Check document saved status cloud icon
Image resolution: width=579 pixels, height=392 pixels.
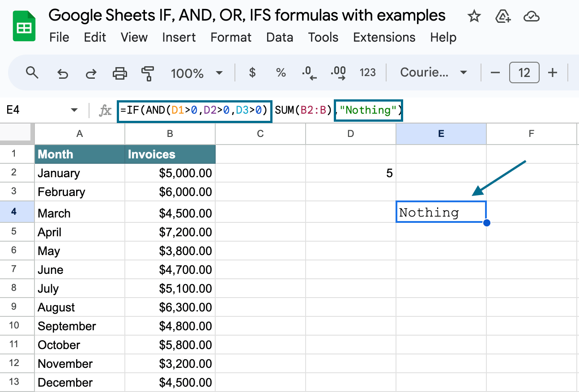coord(531,16)
